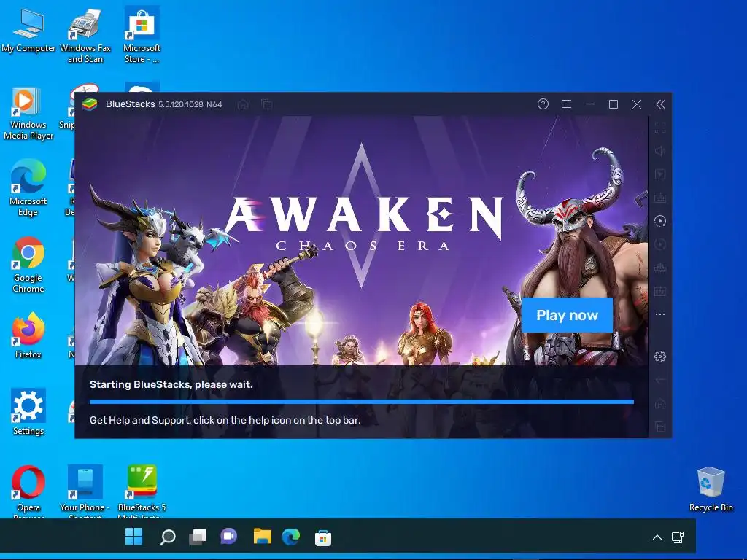The image size is (747, 560).
Task: Click the Android back arrow in sidebar
Action: (x=660, y=380)
